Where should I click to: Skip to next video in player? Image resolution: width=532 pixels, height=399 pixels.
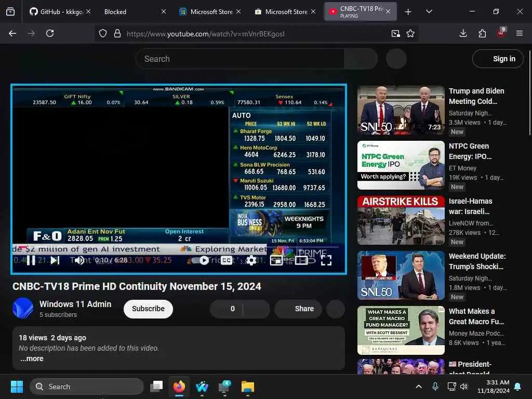point(55,260)
